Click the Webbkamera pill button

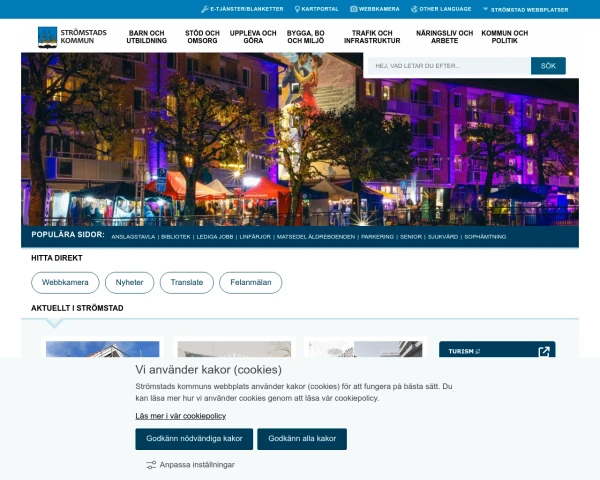click(x=65, y=282)
